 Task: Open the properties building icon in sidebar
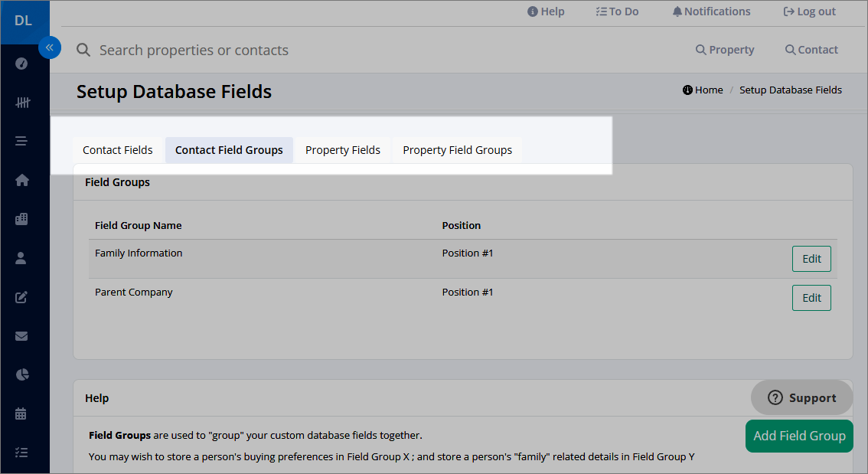point(21,219)
